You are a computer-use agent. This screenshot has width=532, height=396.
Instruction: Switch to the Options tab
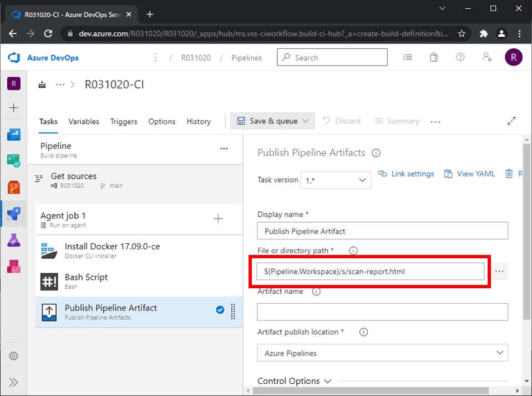coord(162,122)
